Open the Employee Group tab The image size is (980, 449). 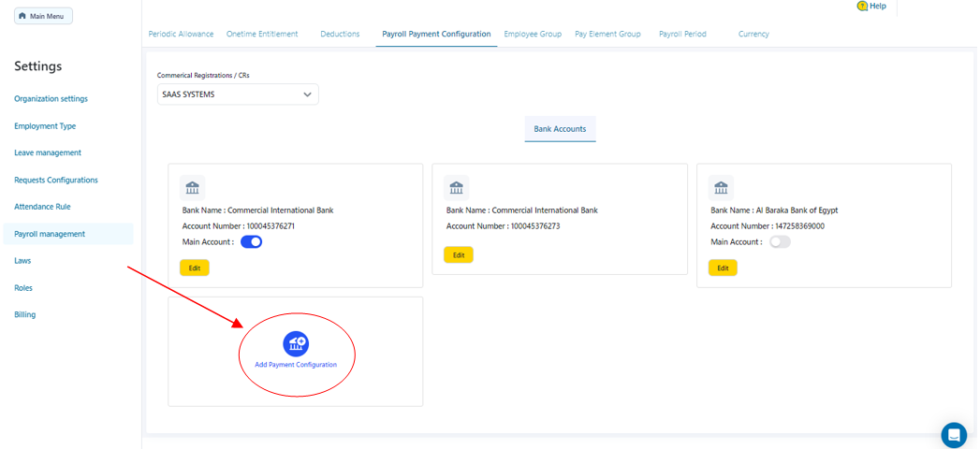[x=533, y=34]
